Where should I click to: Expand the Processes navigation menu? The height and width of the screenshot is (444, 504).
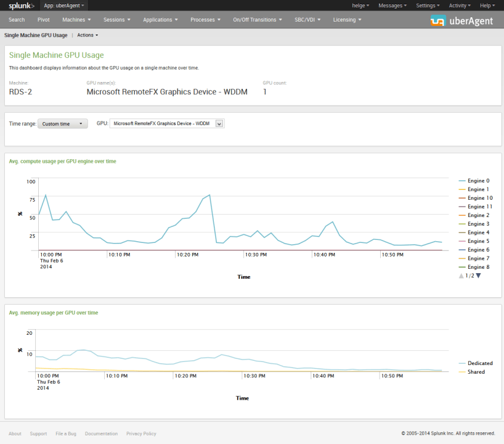coord(205,20)
